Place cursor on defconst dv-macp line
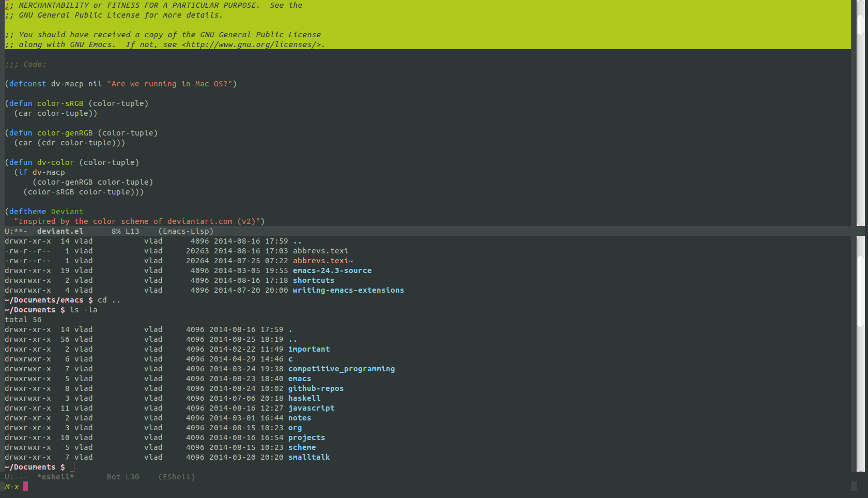This screenshot has width=868, height=498. point(121,84)
